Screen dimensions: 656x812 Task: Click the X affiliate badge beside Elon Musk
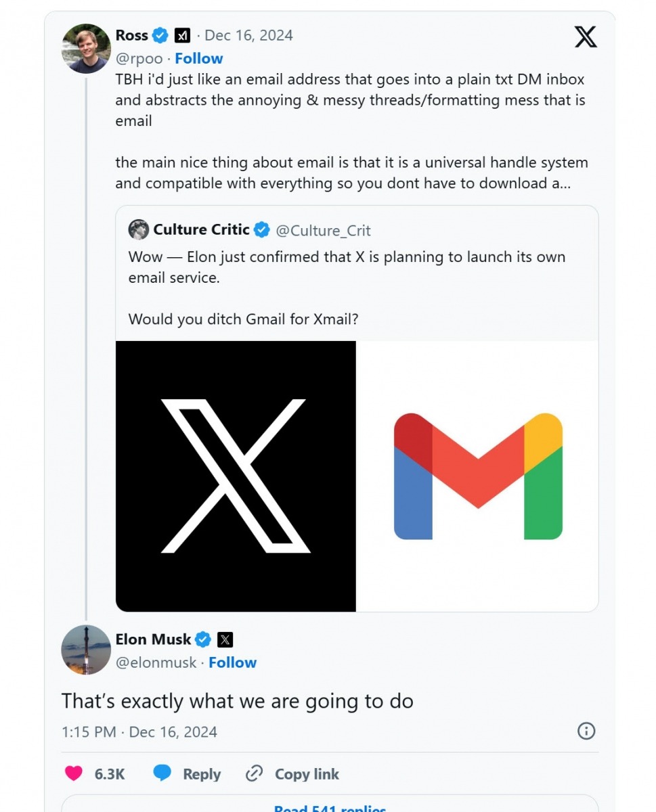[x=225, y=639]
